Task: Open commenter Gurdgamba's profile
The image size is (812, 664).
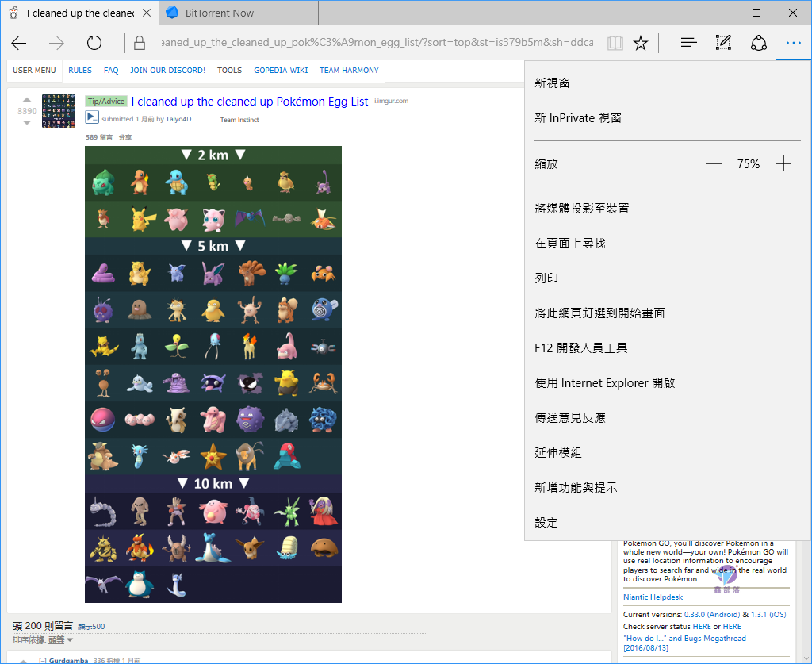Action: pyautogui.click(x=68, y=660)
